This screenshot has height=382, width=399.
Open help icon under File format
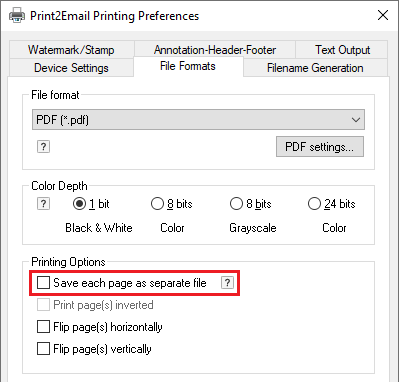coord(43,147)
